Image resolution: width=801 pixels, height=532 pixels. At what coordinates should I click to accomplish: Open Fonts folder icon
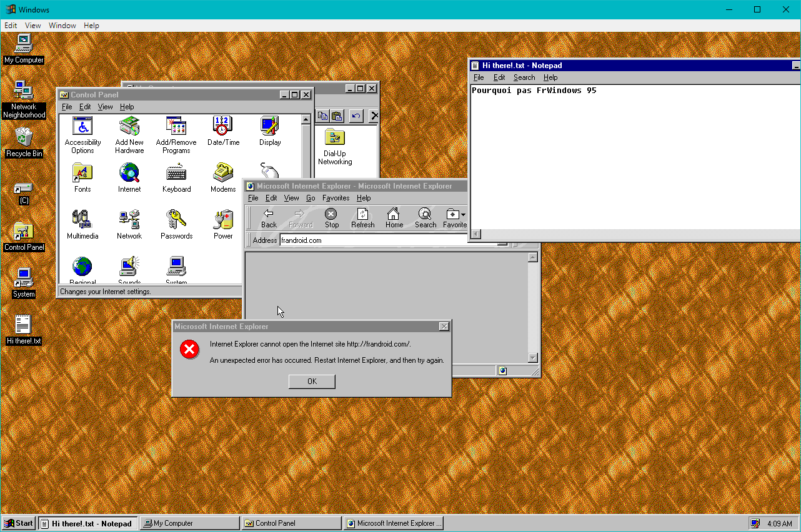coord(82,178)
